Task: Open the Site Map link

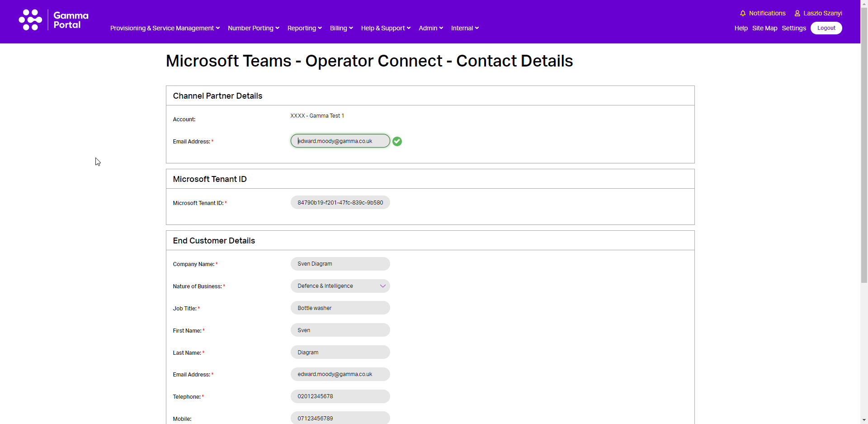Action: pyautogui.click(x=764, y=28)
